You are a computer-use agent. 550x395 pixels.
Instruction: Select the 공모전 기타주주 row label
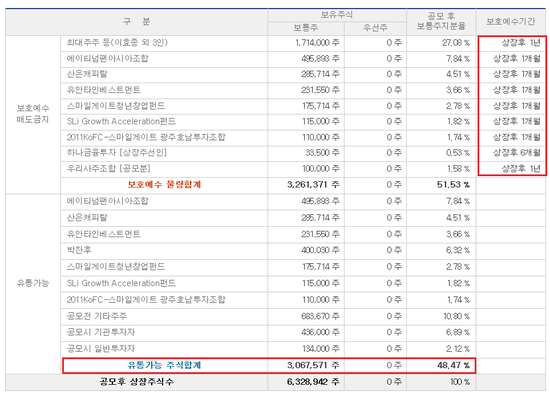97,316
